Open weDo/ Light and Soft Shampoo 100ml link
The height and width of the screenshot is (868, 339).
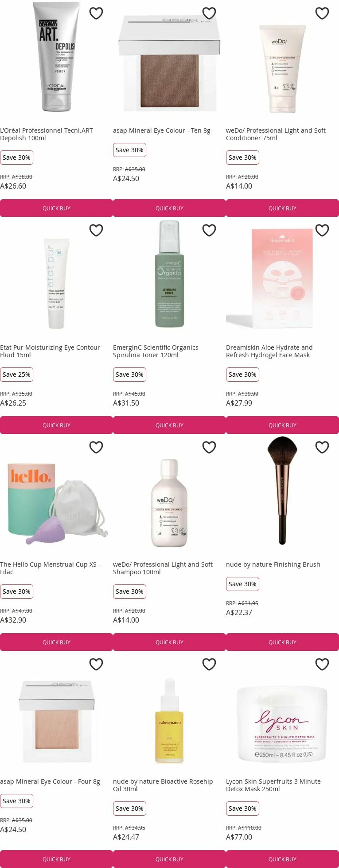[x=163, y=568]
